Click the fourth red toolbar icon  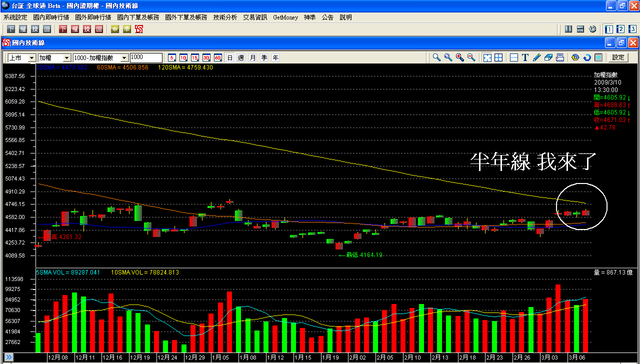coord(99,29)
